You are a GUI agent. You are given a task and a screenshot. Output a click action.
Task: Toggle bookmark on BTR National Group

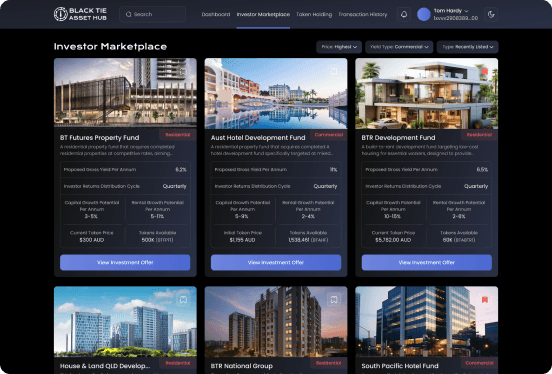(x=334, y=300)
